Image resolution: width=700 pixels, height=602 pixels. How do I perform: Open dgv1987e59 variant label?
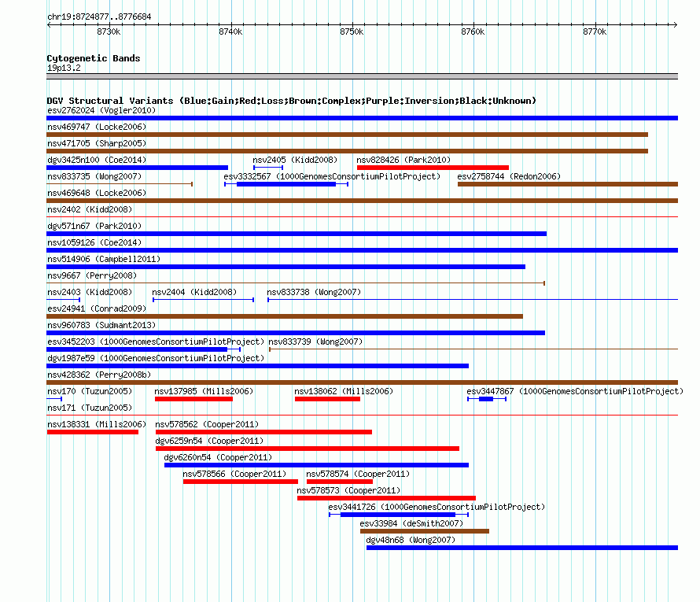click(156, 358)
